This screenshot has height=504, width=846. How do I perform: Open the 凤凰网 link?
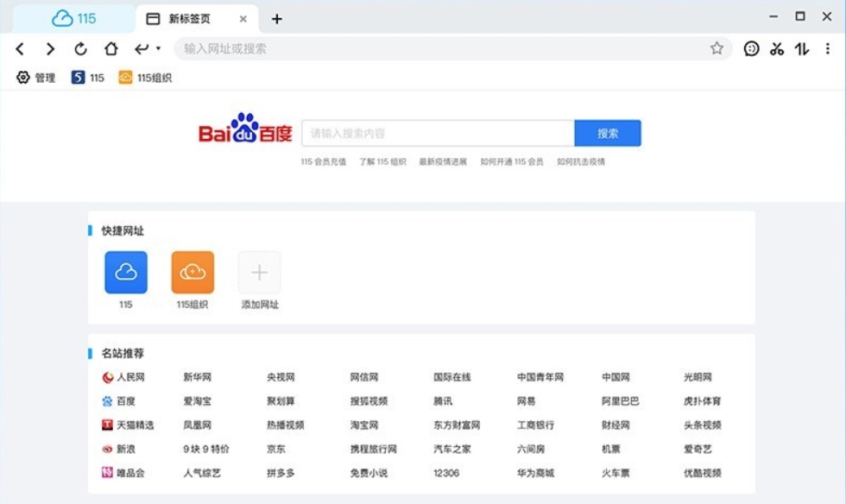pos(198,425)
